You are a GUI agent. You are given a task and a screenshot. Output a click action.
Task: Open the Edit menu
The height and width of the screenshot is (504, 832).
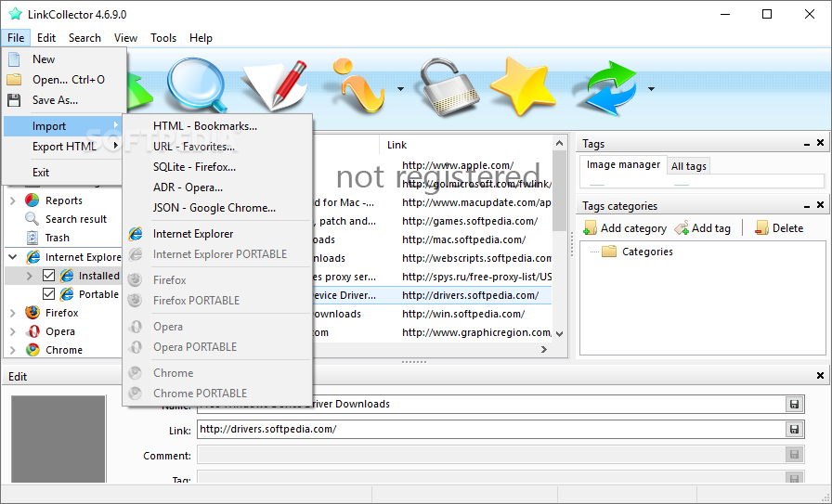click(x=46, y=38)
